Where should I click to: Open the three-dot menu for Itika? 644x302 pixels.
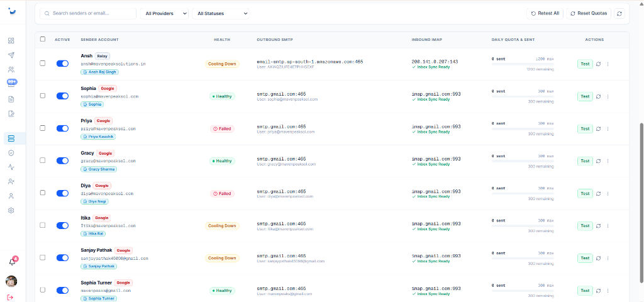pos(608,226)
